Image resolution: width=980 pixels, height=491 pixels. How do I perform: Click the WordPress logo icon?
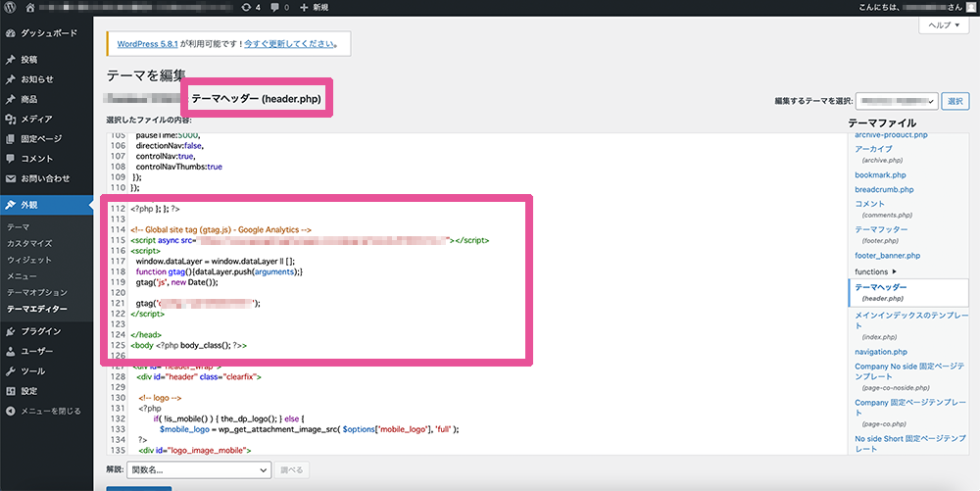(10, 8)
